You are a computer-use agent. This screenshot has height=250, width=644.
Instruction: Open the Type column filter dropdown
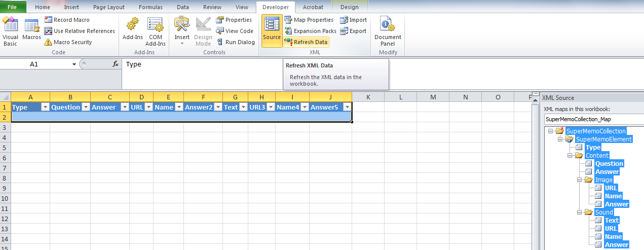pos(45,107)
